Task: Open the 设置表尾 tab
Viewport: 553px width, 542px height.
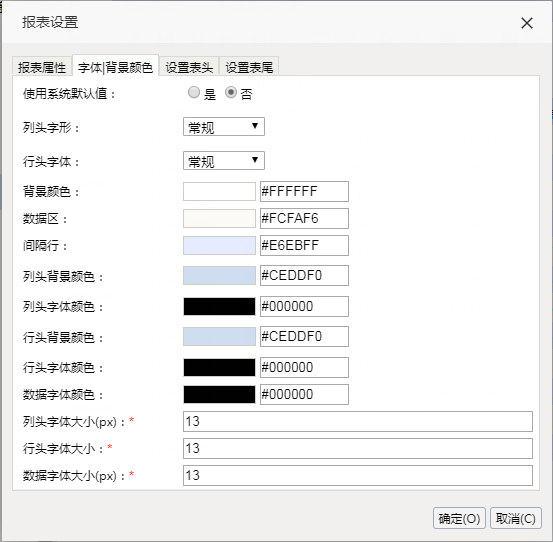Action: [249, 67]
